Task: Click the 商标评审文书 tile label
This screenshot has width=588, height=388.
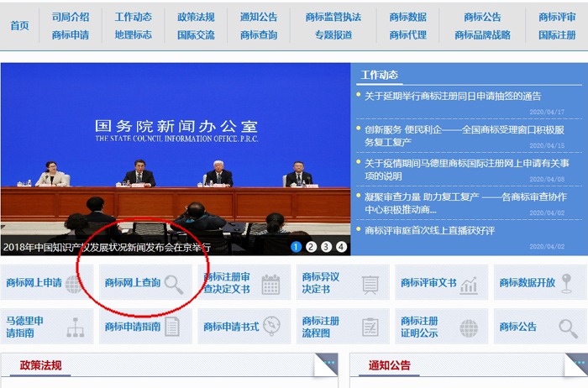Action: click(428, 283)
